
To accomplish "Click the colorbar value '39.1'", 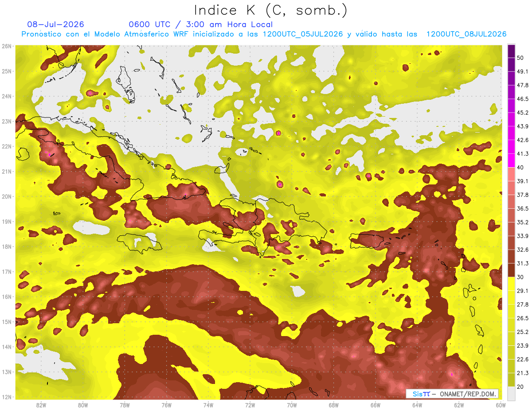I will tap(523, 181).
